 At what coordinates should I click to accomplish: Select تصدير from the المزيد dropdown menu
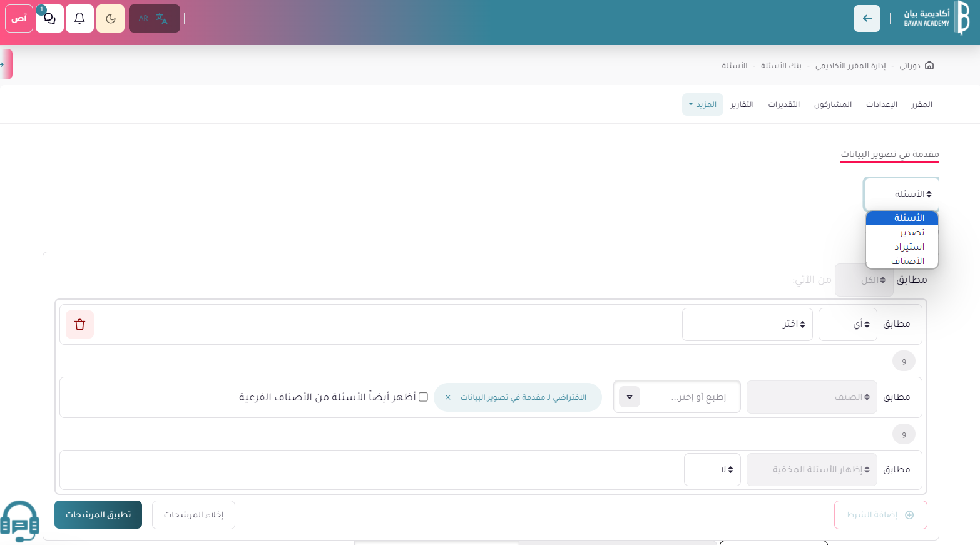(x=912, y=232)
